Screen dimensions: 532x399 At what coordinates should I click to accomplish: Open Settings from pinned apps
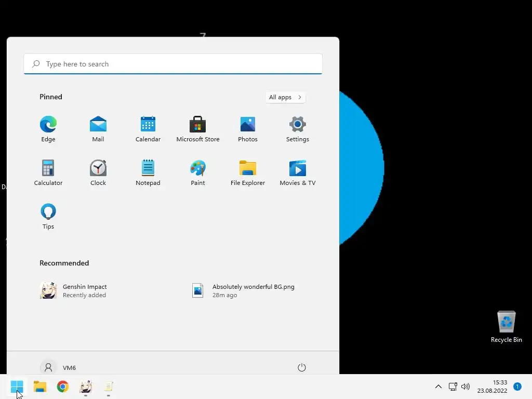298,129
